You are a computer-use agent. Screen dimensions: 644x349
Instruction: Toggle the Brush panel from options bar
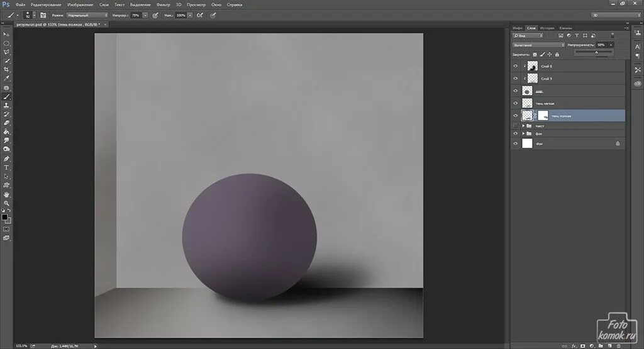[43, 15]
